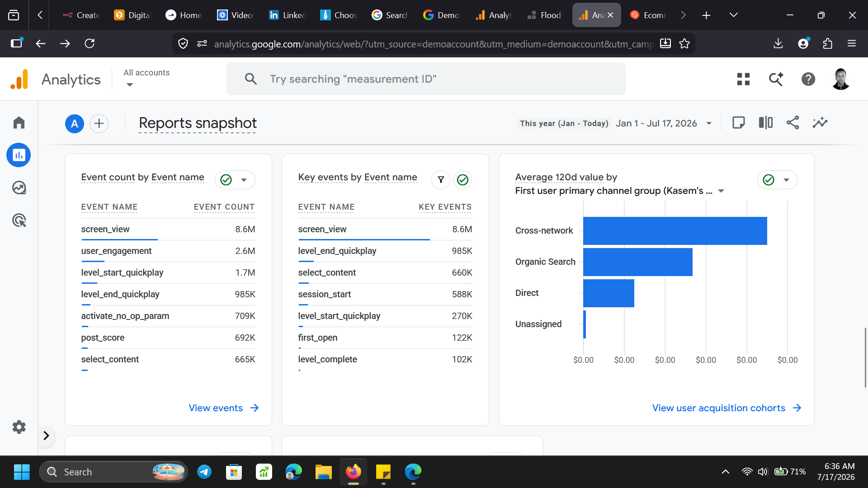Switch to the Flood browser tab

point(545,15)
